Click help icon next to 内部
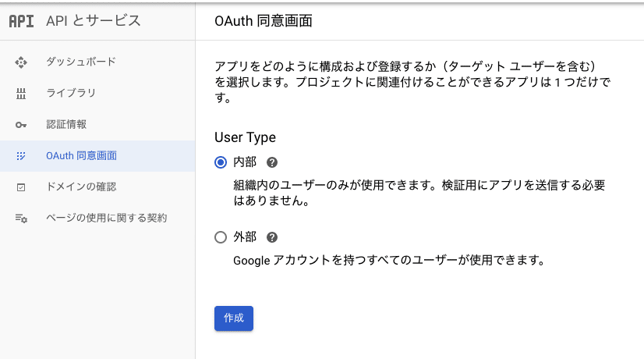The height and width of the screenshot is (359, 644). [x=272, y=162]
